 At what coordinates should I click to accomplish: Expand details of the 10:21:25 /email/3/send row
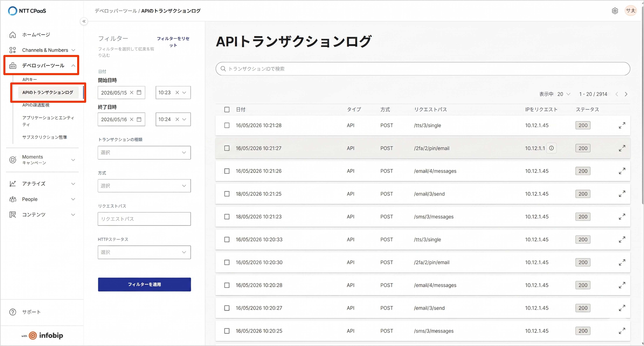click(622, 194)
